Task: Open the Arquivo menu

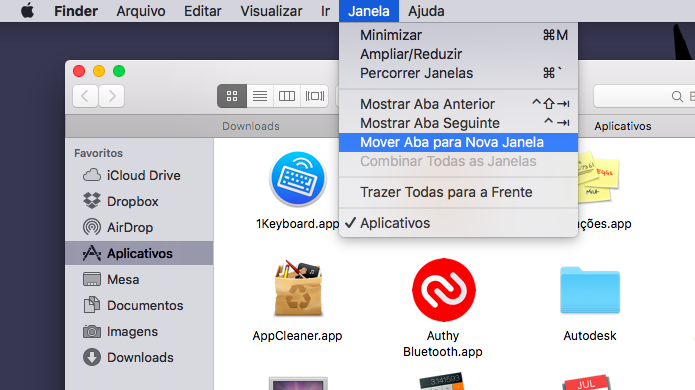Action: [x=141, y=11]
